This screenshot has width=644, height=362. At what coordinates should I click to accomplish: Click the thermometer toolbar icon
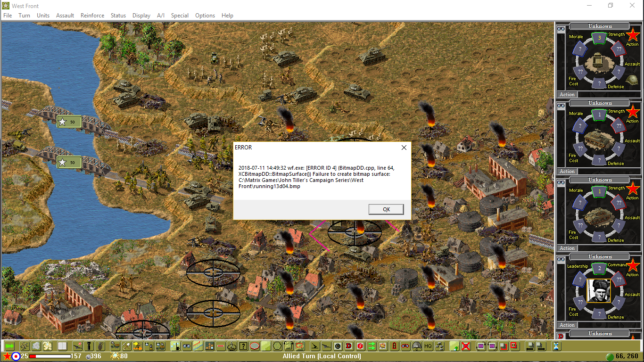[x=175, y=346]
